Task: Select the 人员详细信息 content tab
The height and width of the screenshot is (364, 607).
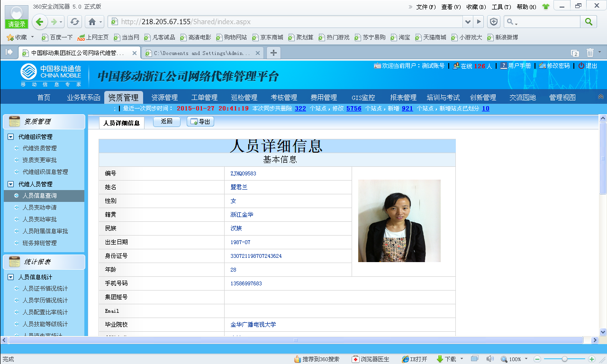Action: [122, 123]
